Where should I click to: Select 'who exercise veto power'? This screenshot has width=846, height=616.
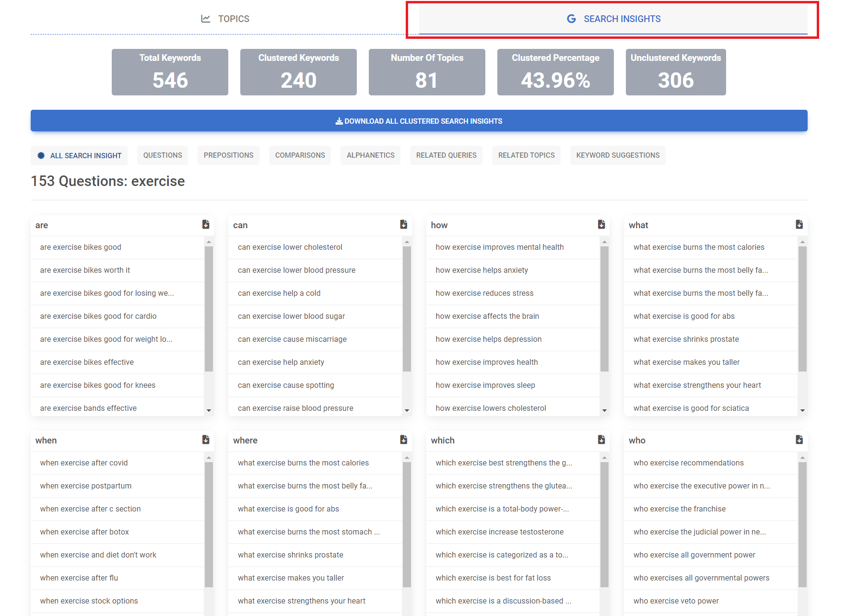tap(711, 601)
